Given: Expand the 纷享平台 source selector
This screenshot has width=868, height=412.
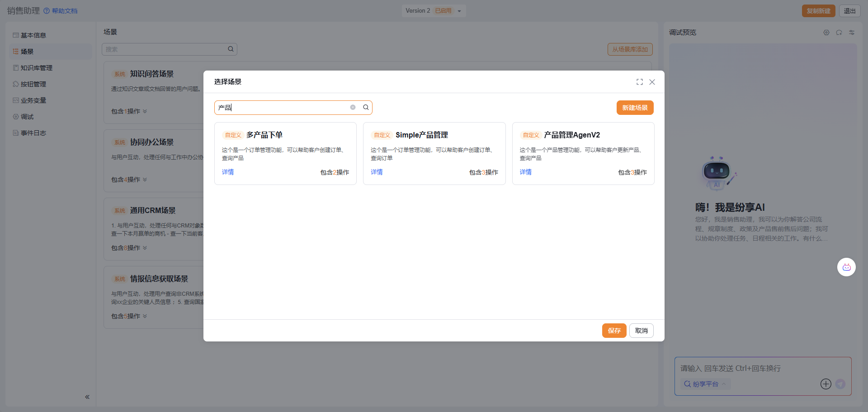Looking at the screenshot, I should tap(705, 384).
